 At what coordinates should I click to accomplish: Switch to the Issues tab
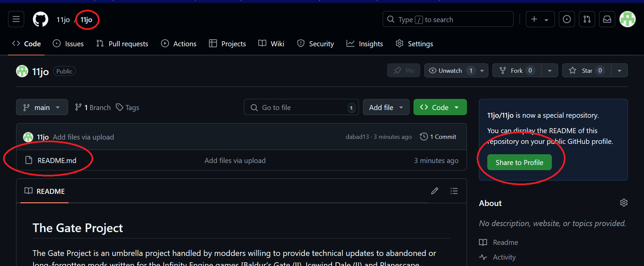[68, 44]
